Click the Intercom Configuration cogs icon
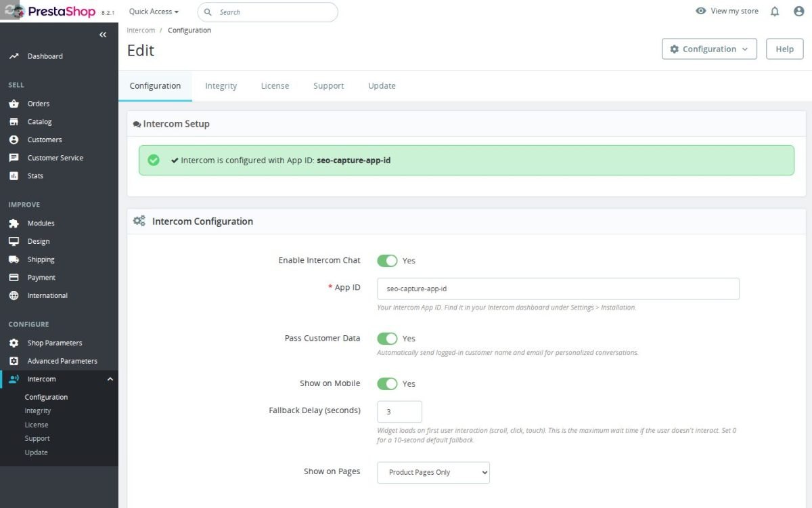This screenshot has height=508, width=812. [x=139, y=221]
